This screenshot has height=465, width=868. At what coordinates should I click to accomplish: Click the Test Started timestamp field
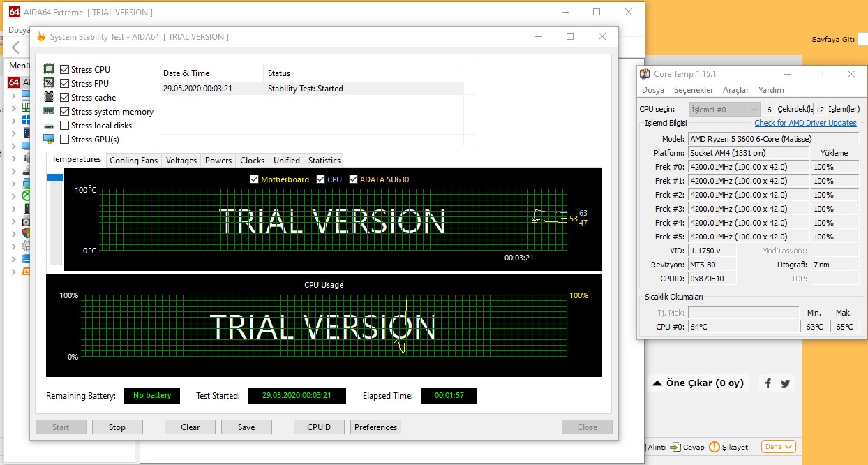[x=297, y=396]
